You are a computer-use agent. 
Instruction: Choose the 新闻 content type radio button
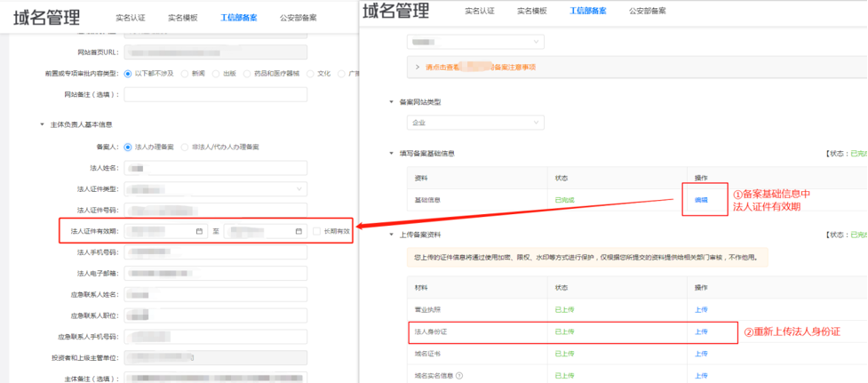tap(184, 73)
